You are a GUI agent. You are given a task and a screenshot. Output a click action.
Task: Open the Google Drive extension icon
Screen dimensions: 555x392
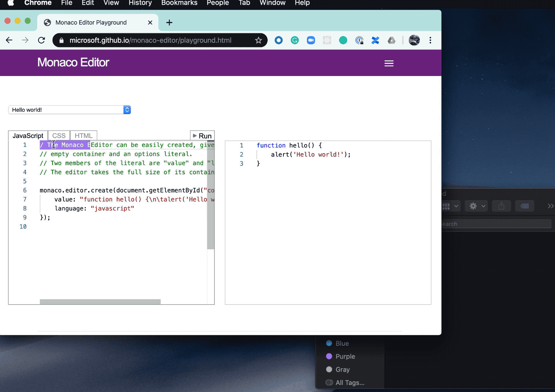click(391, 40)
